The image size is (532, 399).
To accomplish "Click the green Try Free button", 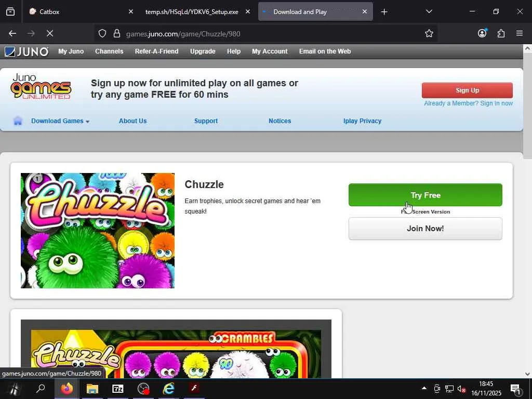I will pos(425,195).
